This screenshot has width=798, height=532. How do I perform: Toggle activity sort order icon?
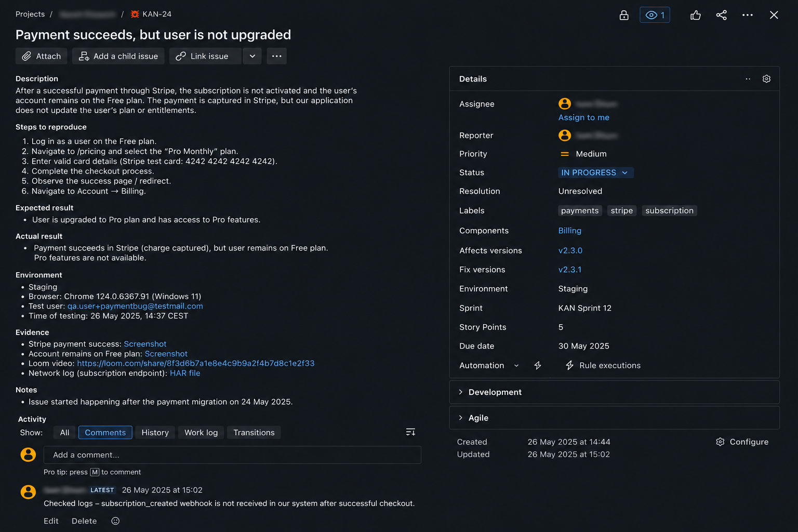(x=410, y=432)
